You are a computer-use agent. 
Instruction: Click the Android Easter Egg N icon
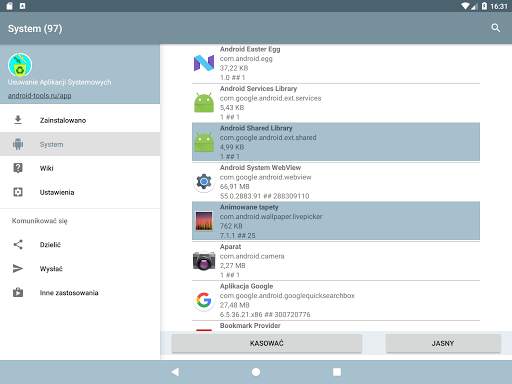[204, 63]
